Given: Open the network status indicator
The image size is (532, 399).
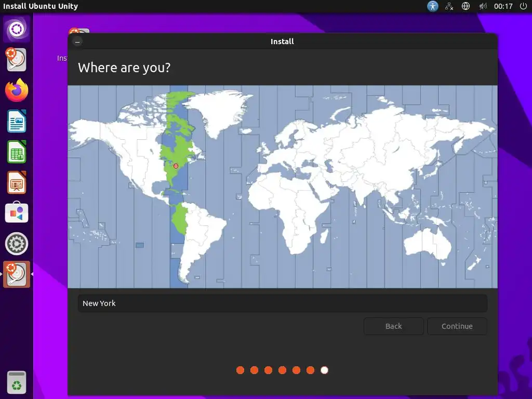Looking at the screenshot, I should point(449,6).
